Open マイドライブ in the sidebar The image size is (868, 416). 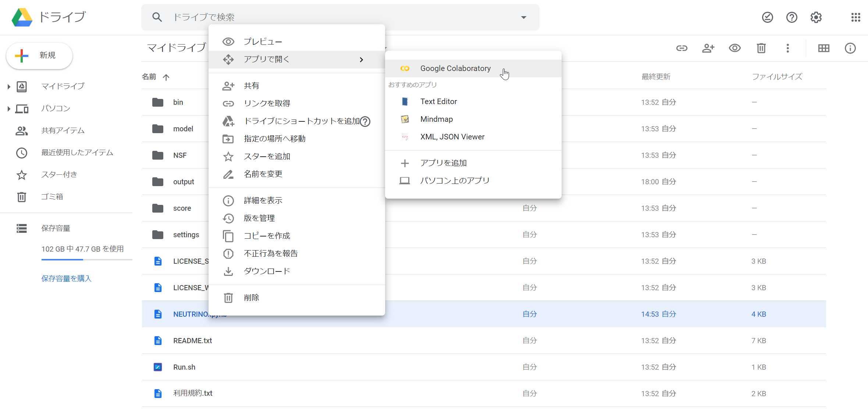click(63, 86)
